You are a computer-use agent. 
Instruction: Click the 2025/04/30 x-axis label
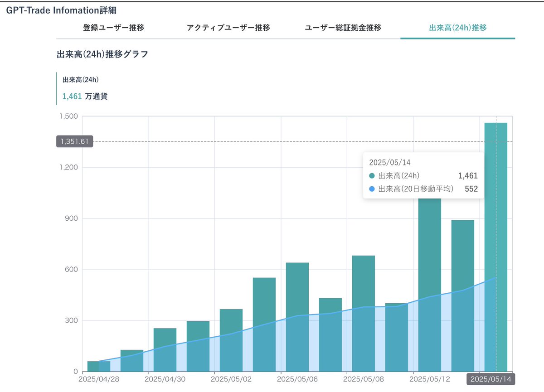(165, 379)
